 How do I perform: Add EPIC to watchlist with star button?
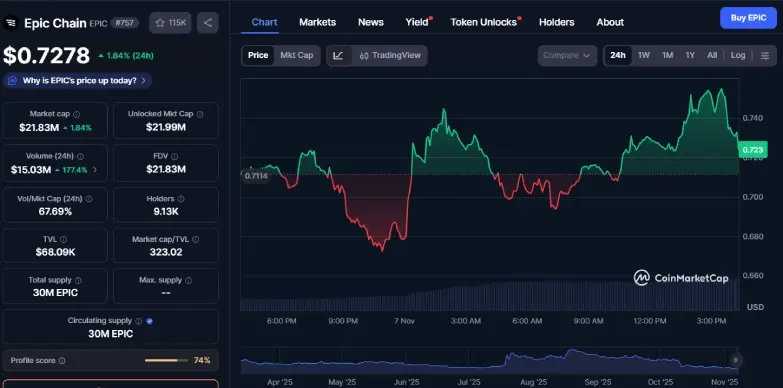pos(170,23)
